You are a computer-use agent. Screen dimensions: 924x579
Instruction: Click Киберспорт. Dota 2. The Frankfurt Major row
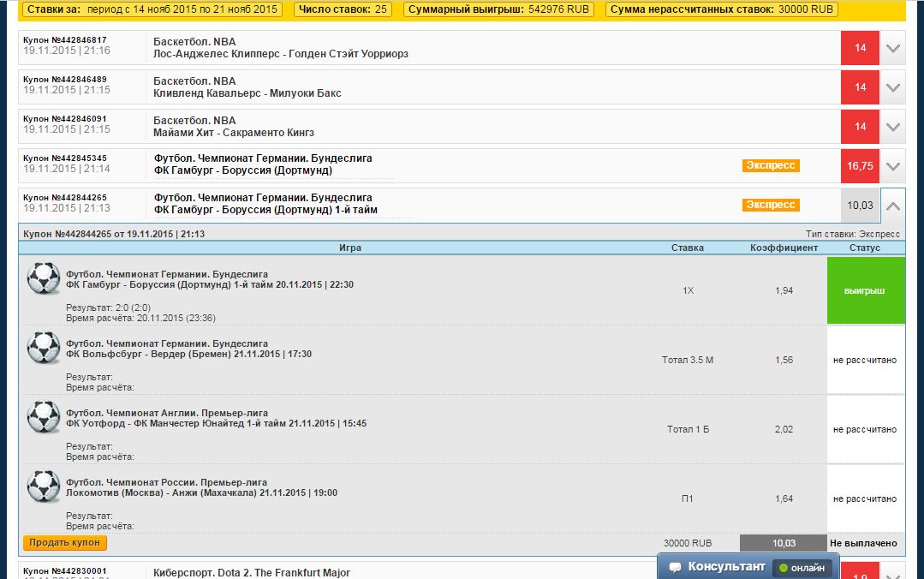(x=252, y=572)
